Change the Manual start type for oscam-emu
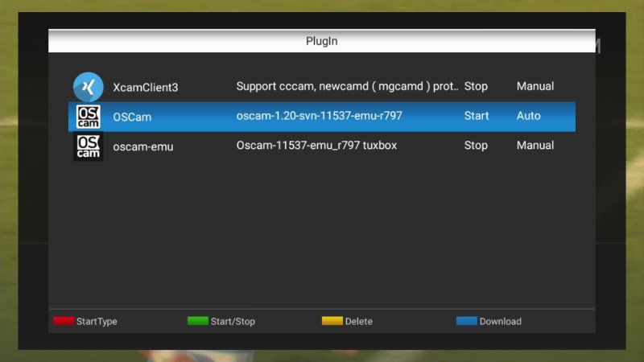The height and width of the screenshot is (362, 644). point(535,146)
